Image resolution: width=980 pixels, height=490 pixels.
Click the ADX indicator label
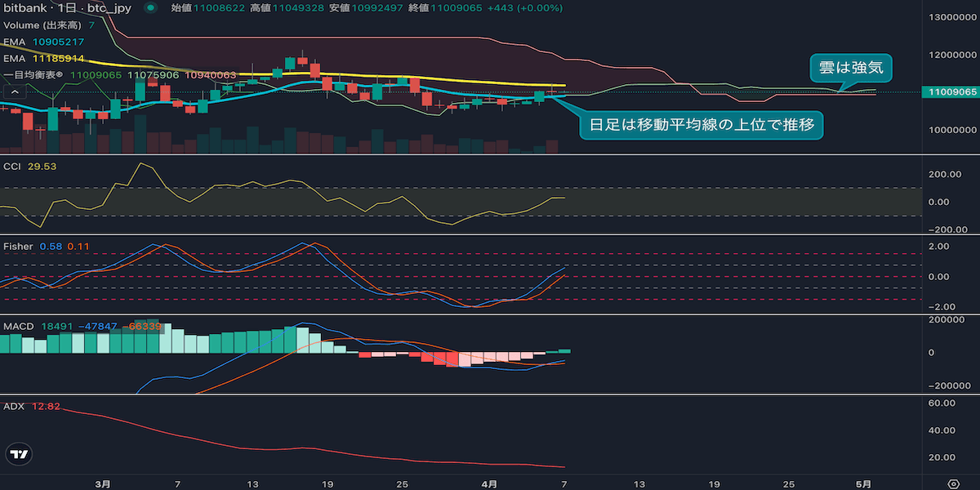click(14, 406)
